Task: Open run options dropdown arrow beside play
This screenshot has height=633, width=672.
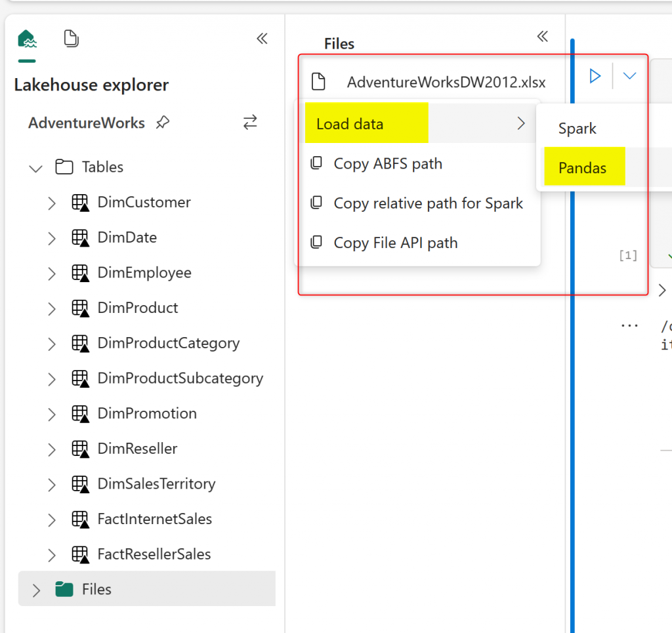Action: pos(629,76)
